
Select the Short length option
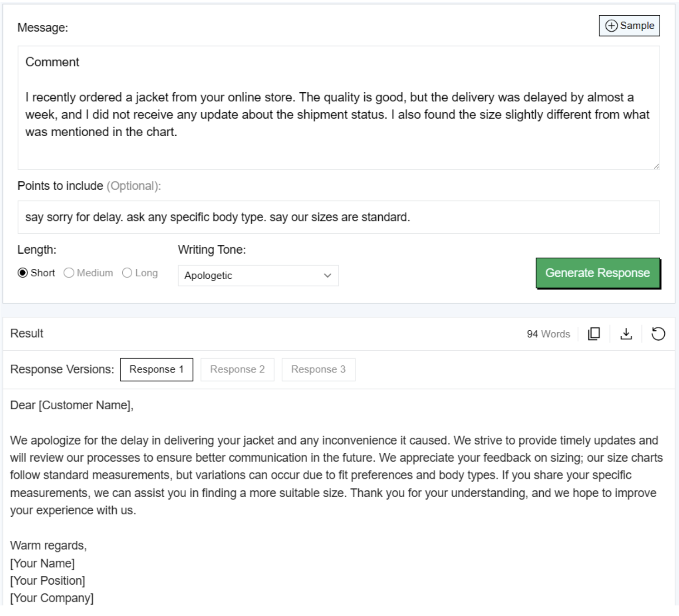(x=23, y=273)
